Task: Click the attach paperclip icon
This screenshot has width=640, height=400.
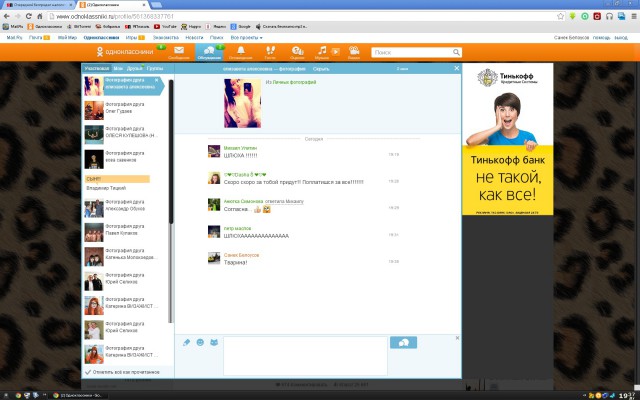Action: [x=186, y=342]
